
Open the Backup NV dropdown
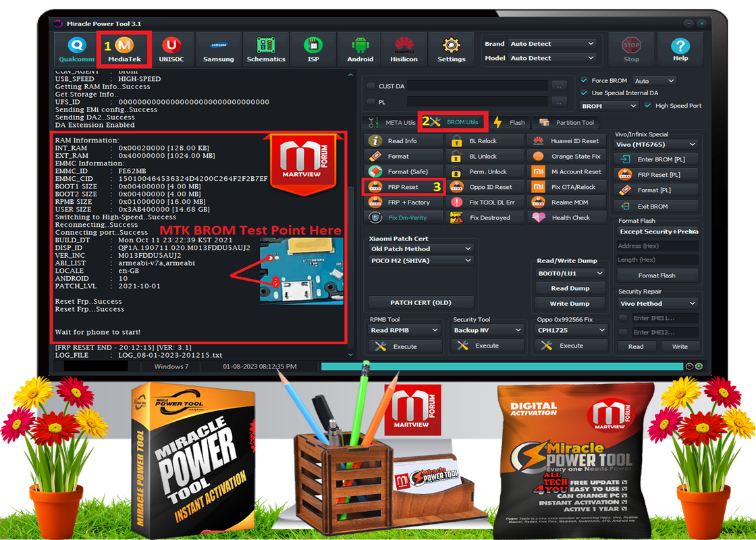(487, 330)
